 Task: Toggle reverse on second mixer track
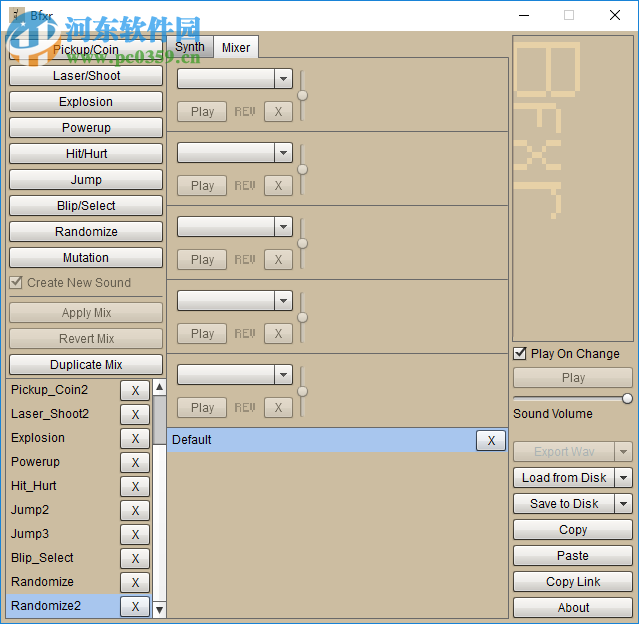click(x=245, y=186)
